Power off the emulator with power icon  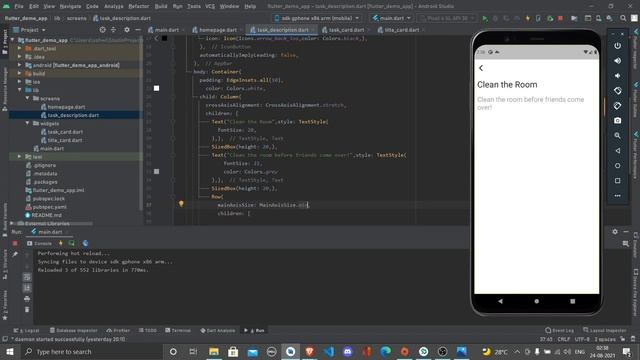(x=618, y=46)
